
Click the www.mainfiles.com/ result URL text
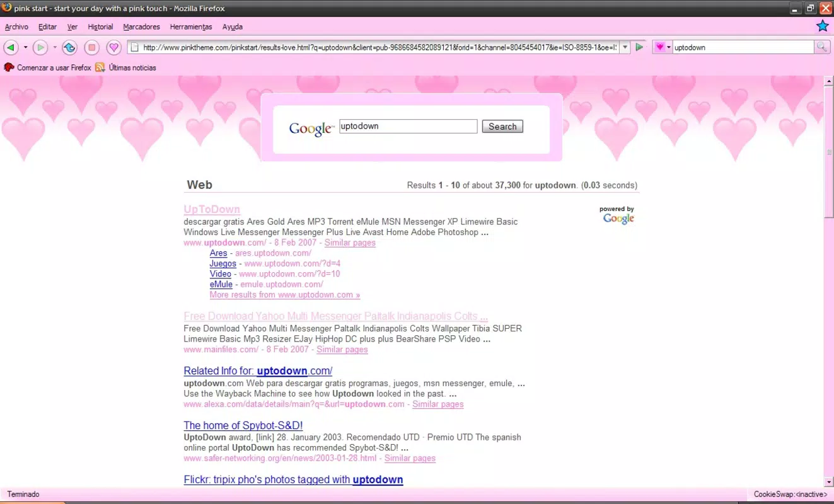(221, 350)
